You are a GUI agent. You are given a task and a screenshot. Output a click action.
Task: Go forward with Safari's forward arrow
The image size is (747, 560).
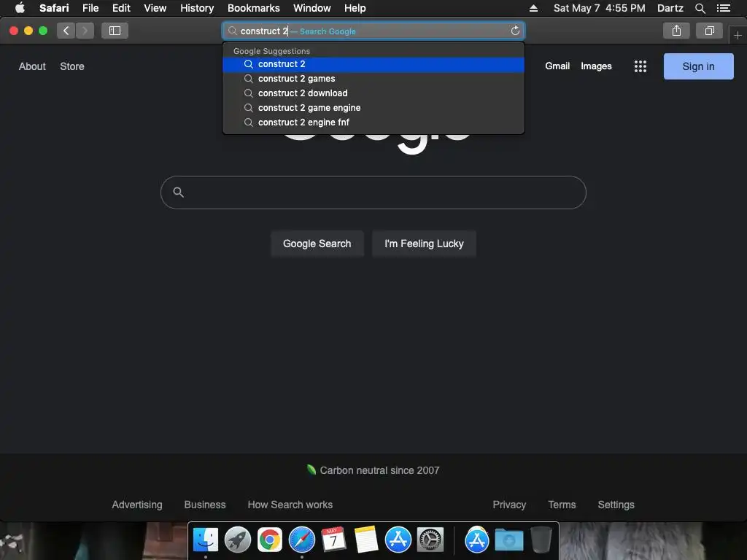tap(85, 31)
